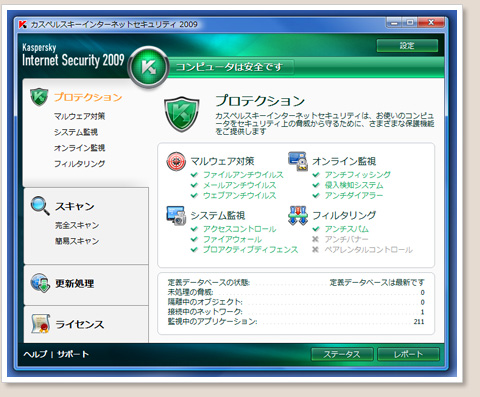Open スキャン via the magnifying glass icon
This screenshot has width=480, height=397.
click(40, 205)
